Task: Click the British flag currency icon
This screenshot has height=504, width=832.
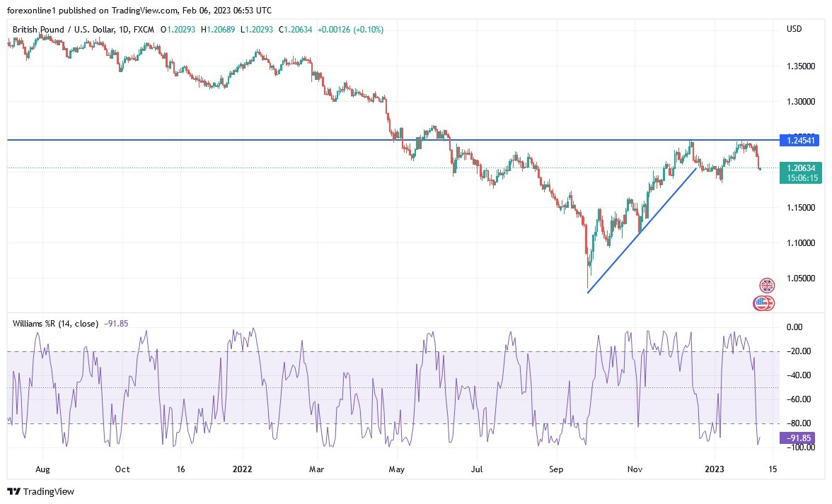Action: pos(766,286)
